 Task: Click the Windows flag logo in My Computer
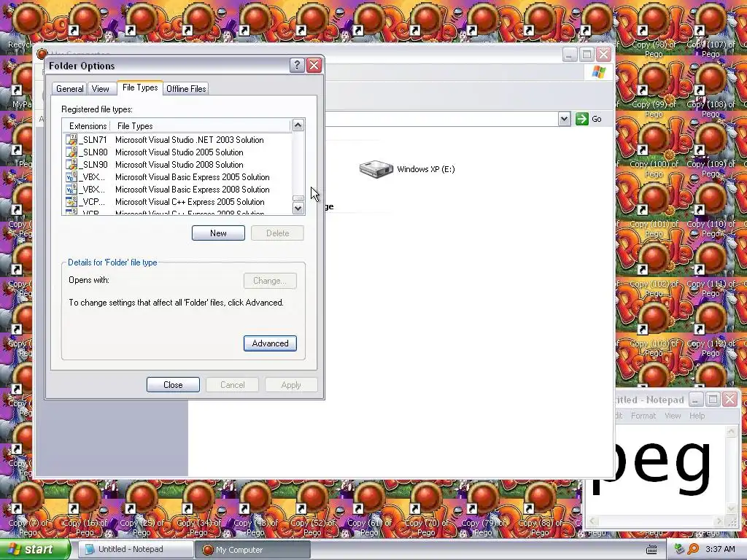[598, 72]
